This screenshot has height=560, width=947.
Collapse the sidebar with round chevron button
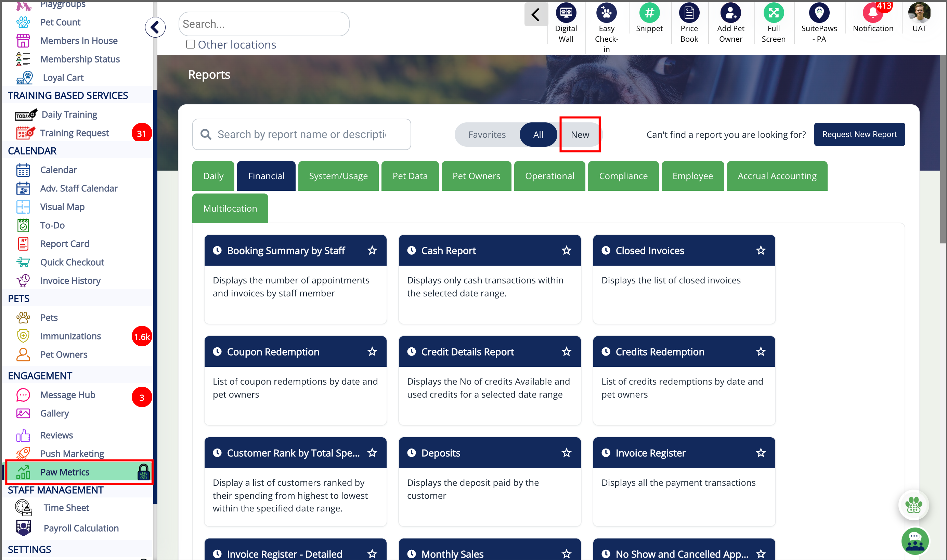coord(155,27)
